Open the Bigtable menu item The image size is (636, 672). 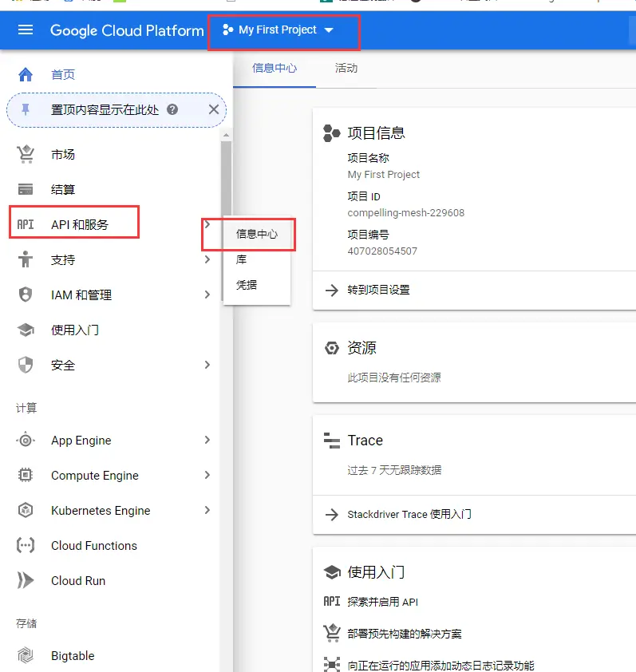73,656
